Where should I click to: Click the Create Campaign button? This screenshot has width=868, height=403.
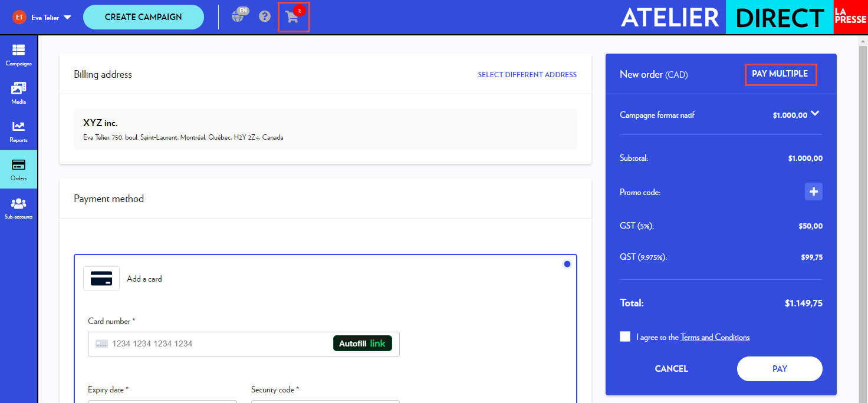(143, 17)
